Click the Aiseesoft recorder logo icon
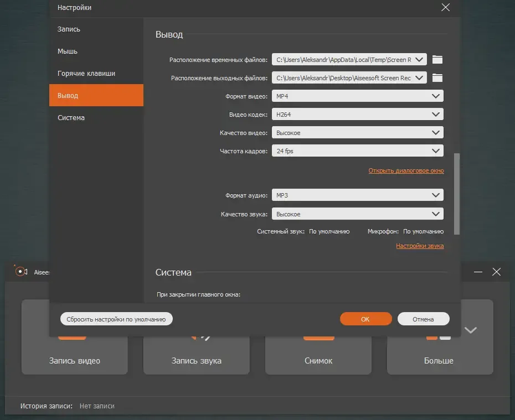 [x=21, y=272]
